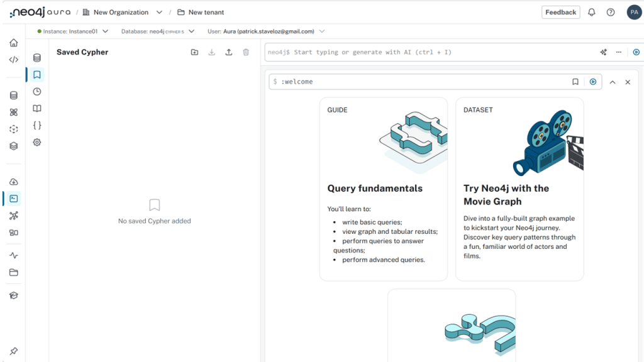Bookmark the :welcome query
This screenshot has height=362, width=644.
575,82
